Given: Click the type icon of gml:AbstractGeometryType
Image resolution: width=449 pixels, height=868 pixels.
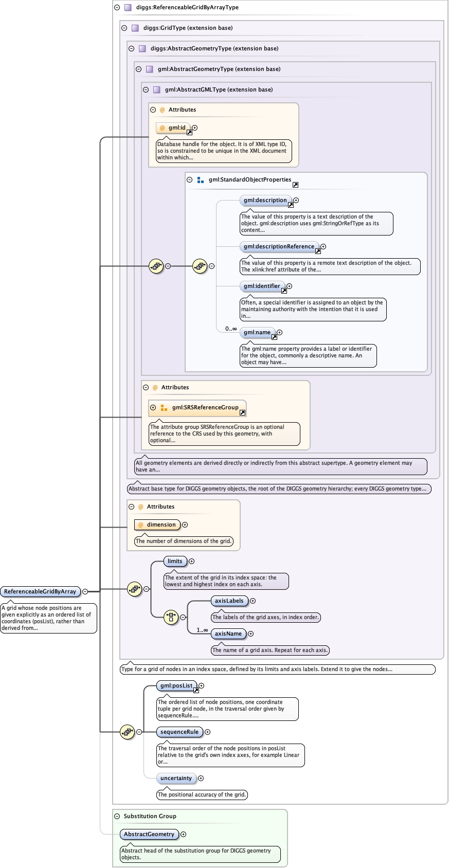Looking at the screenshot, I should click(x=150, y=69).
